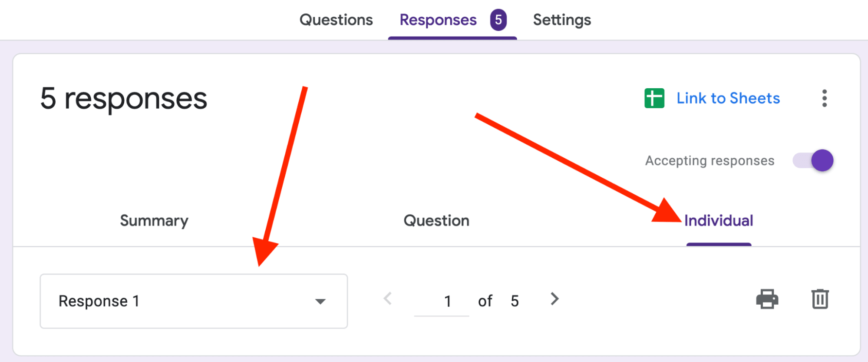
Task: Delete Response 1 using trash icon
Action: [x=820, y=299]
